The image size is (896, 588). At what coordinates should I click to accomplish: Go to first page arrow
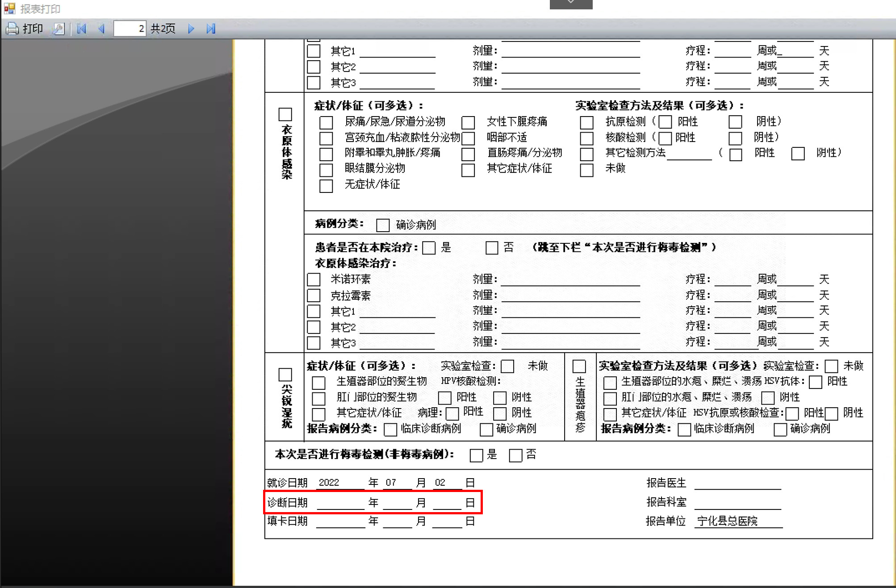coord(81,29)
